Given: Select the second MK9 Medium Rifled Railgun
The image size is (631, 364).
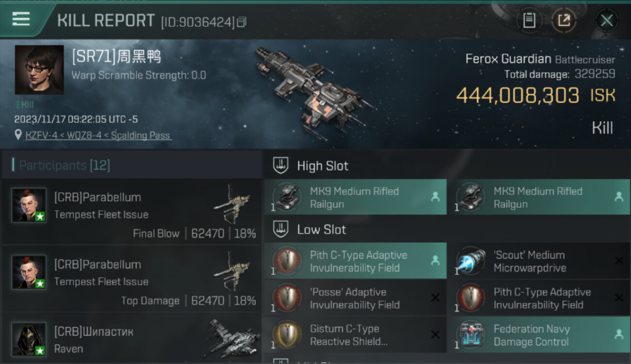Looking at the screenshot, I should (543, 197).
